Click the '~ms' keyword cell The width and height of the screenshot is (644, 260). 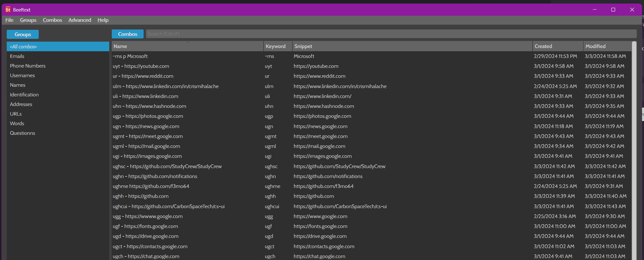pyautogui.click(x=269, y=56)
